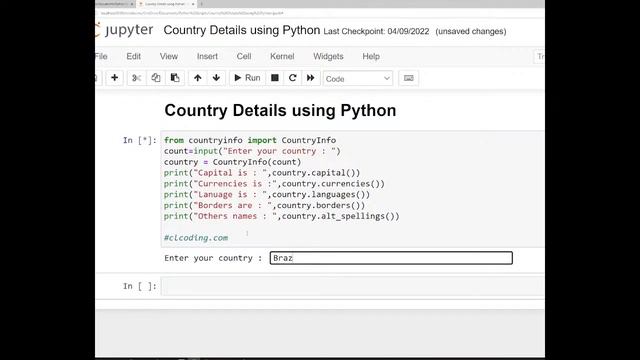640x360 pixels.
Task: Click the from countryinfo import line
Action: click(250, 140)
